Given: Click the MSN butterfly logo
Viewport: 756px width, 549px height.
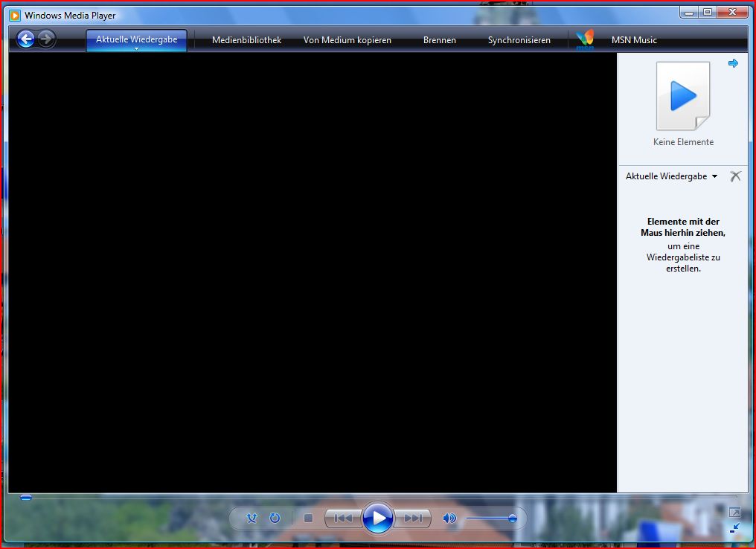Looking at the screenshot, I should [x=585, y=40].
